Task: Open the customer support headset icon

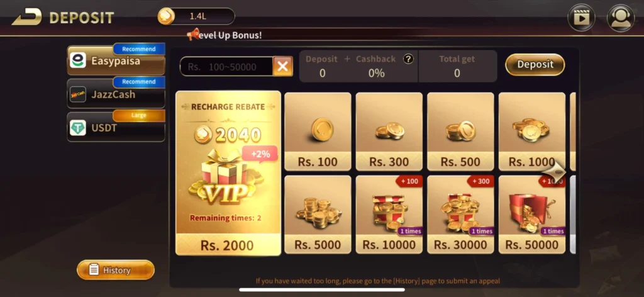Action: (x=621, y=18)
